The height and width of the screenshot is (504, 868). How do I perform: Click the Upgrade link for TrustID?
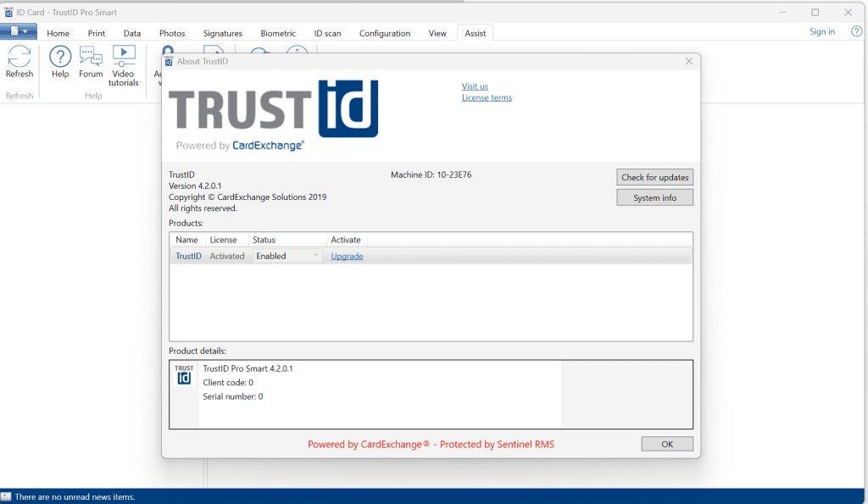point(347,256)
